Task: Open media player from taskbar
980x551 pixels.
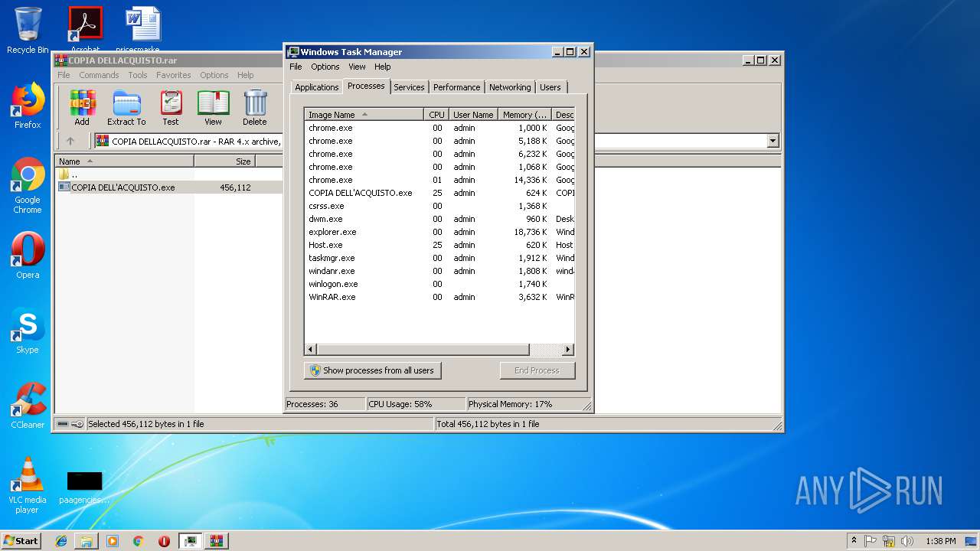Action: 113,541
